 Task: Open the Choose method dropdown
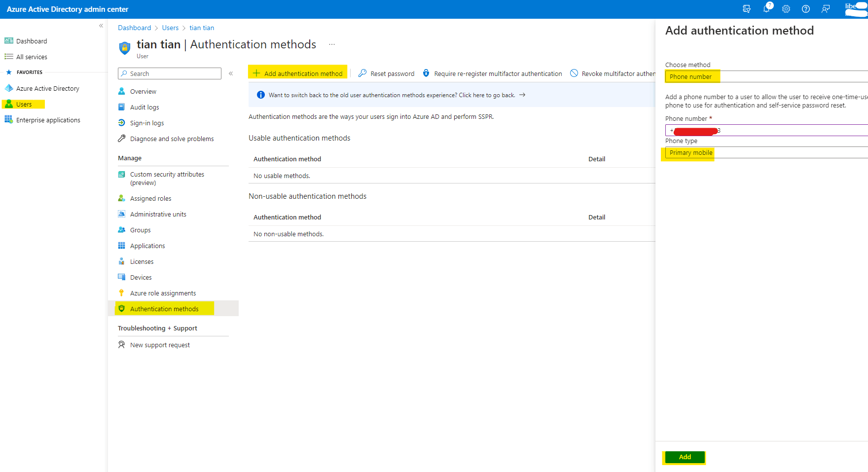(x=766, y=76)
